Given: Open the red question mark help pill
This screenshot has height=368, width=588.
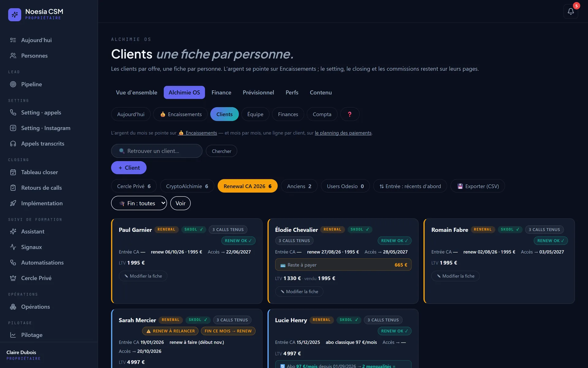Looking at the screenshot, I should (350, 114).
